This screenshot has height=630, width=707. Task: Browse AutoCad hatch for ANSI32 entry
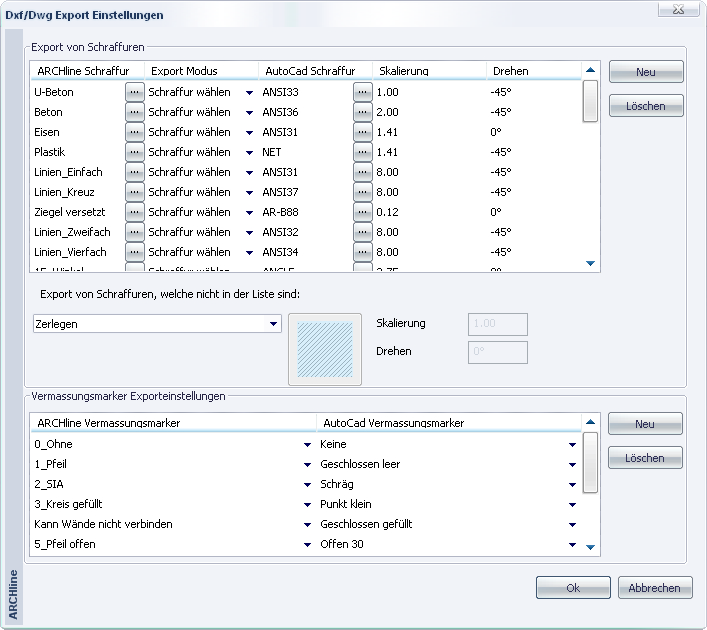tap(363, 232)
